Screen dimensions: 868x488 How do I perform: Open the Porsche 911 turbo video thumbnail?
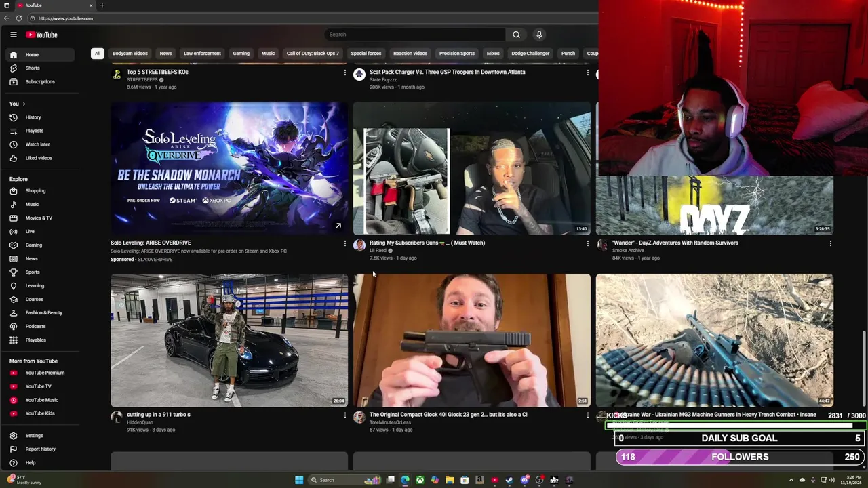229,340
